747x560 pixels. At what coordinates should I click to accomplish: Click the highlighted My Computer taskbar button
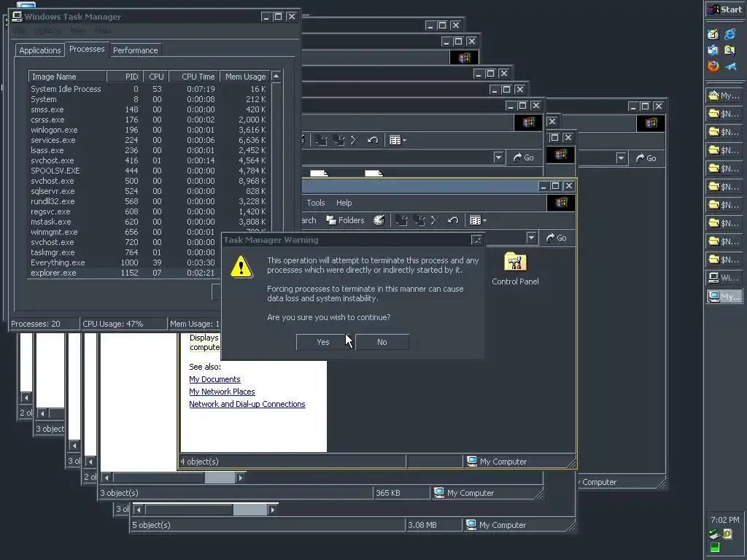[724, 296]
